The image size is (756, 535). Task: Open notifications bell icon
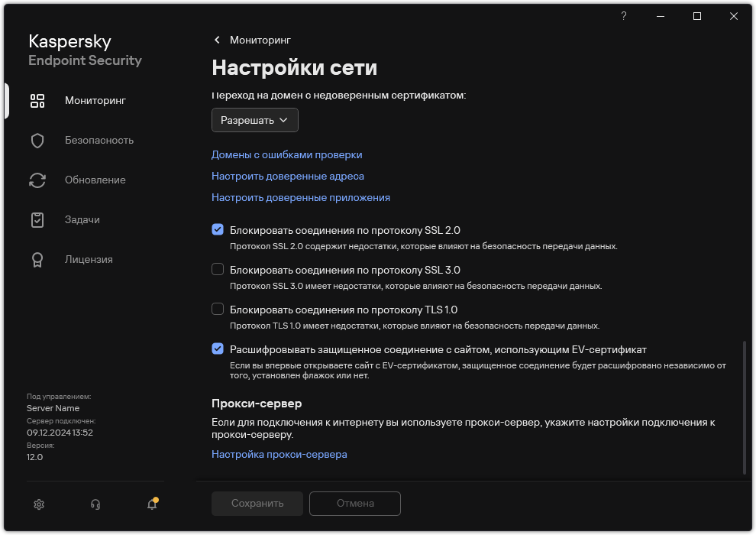(x=152, y=504)
